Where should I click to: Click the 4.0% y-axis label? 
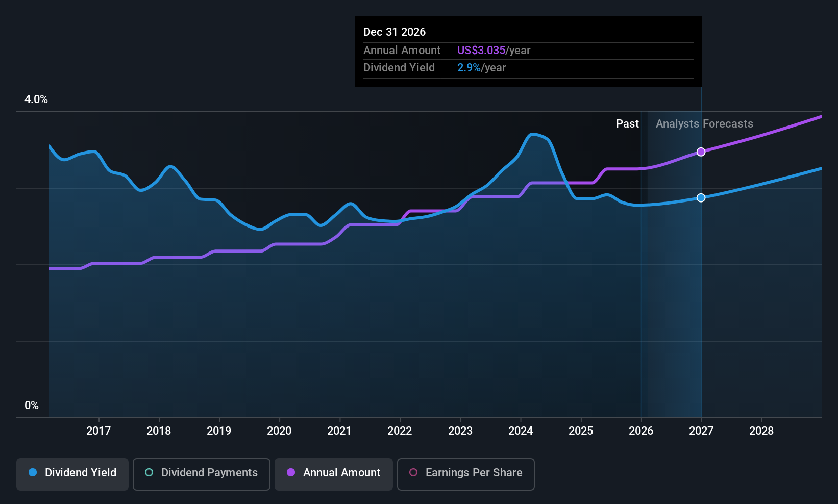pyautogui.click(x=36, y=99)
